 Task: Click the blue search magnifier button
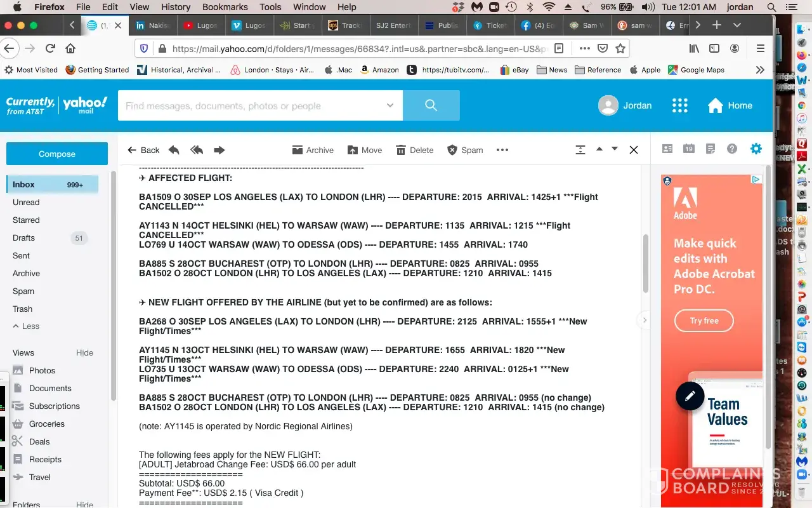[431, 105]
